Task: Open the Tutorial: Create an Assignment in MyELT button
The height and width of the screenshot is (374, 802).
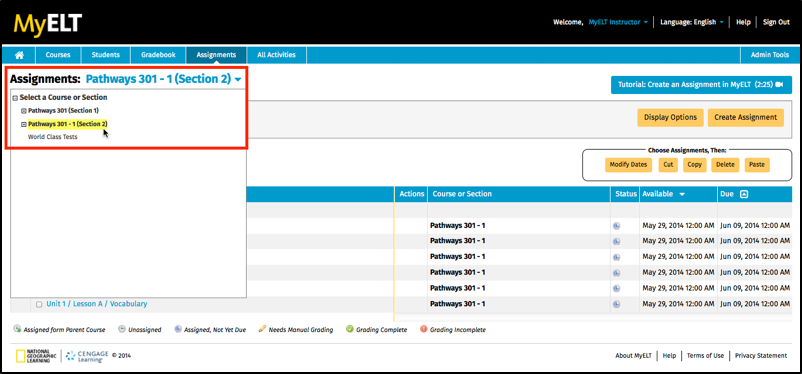Action: (701, 85)
